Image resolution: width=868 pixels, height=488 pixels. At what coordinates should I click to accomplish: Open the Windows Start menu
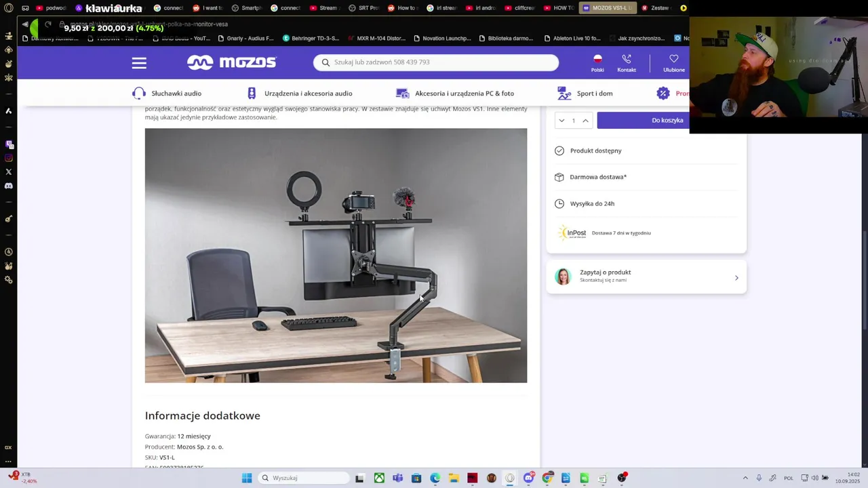coord(247,478)
